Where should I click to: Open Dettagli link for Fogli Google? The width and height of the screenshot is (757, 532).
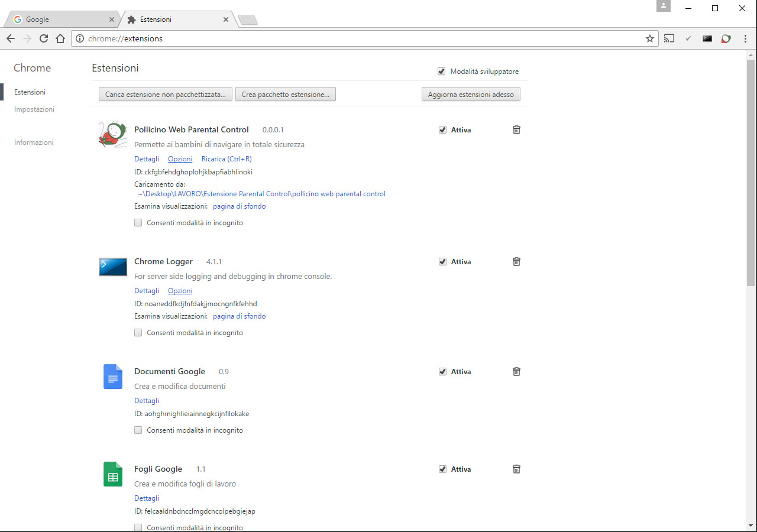[x=147, y=498]
